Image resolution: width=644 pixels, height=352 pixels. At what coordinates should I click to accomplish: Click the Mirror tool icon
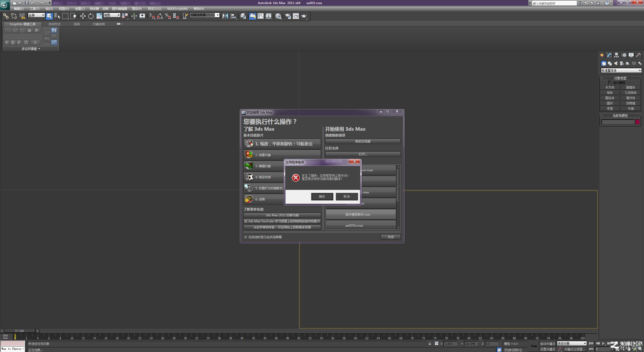pyautogui.click(x=225, y=16)
